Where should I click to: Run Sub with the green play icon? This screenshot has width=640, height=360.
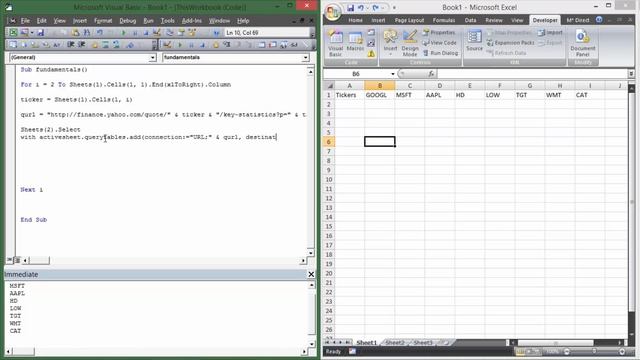tap(124, 33)
